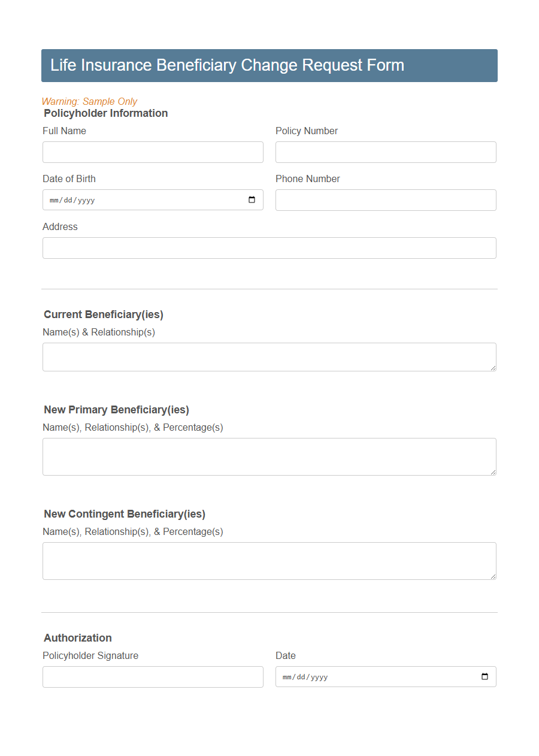Click the Policyholder Signature input field

point(153,676)
